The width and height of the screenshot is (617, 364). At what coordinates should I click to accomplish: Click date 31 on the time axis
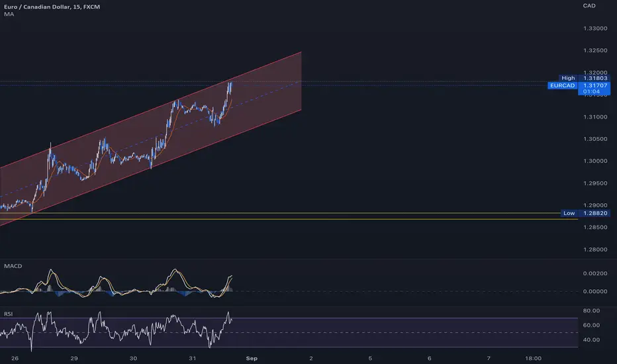193,358
